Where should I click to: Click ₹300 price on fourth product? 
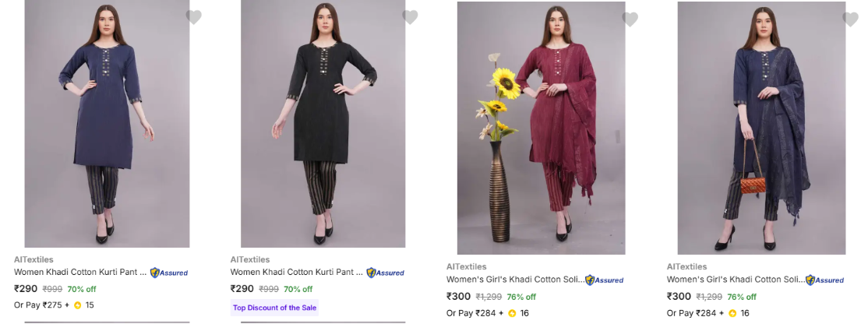coord(679,297)
